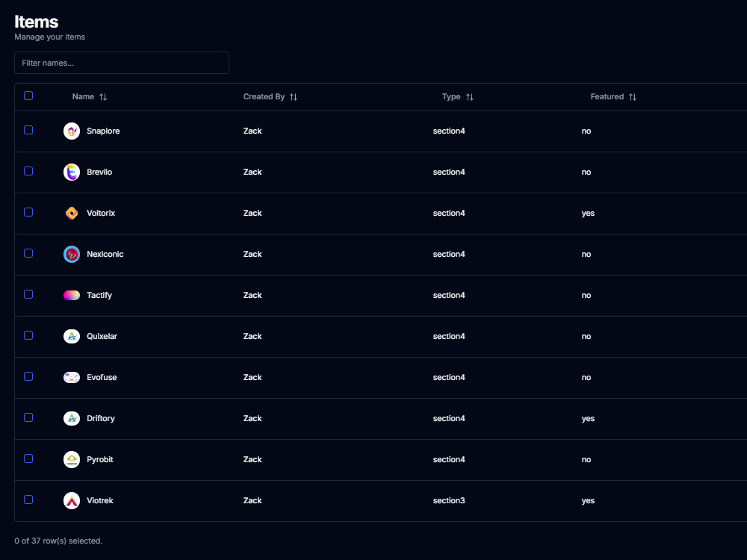Check the Quixelar row checkbox

[x=28, y=335]
